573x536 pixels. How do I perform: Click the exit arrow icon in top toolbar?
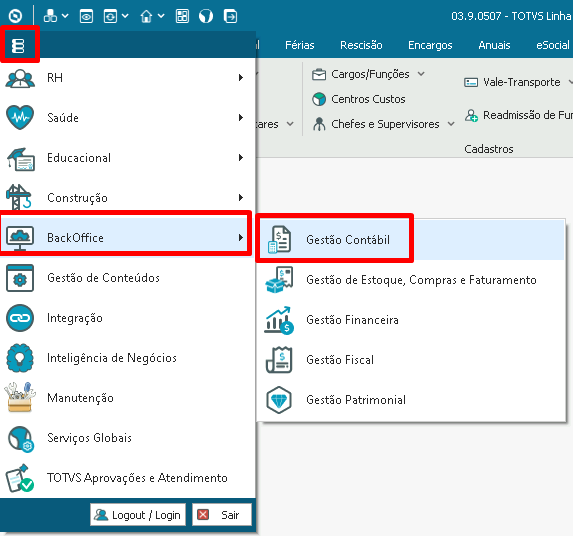tap(231, 16)
